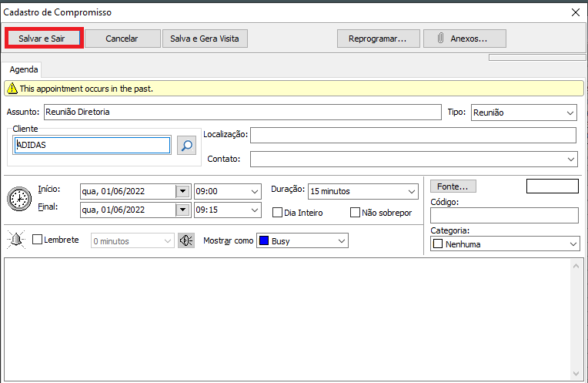Click the reminder sound speaker icon

pyautogui.click(x=186, y=240)
